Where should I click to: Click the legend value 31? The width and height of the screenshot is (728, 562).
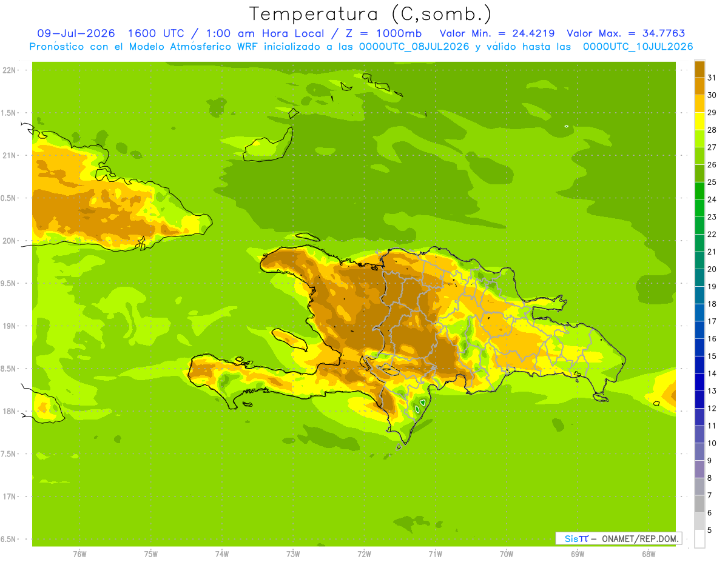(712, 77)
